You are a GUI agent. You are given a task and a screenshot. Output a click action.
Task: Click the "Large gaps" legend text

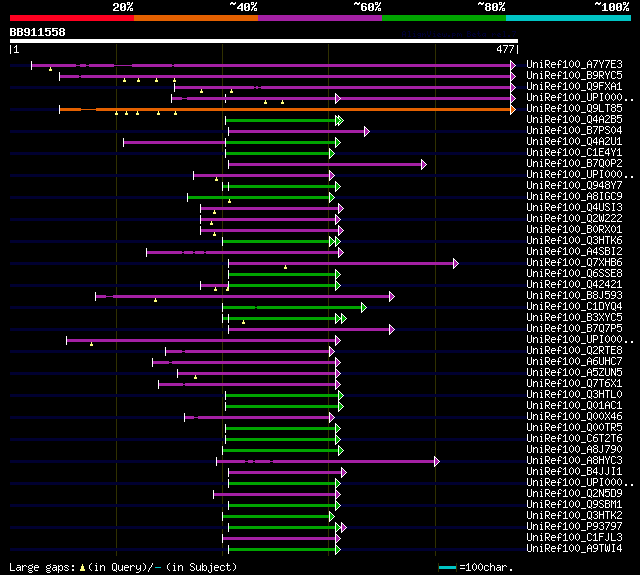(x=42, y=568)
